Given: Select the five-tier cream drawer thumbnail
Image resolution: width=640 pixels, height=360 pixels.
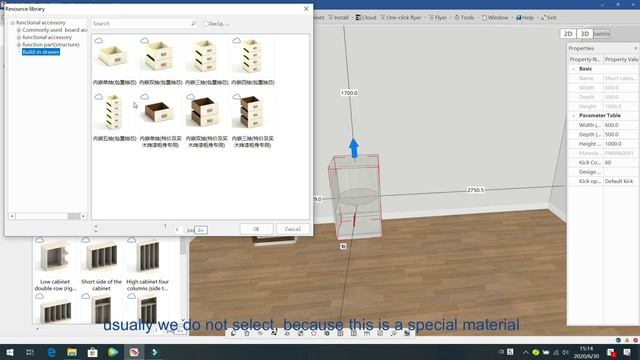Looking at the screenshot, I should pos(114,112).
